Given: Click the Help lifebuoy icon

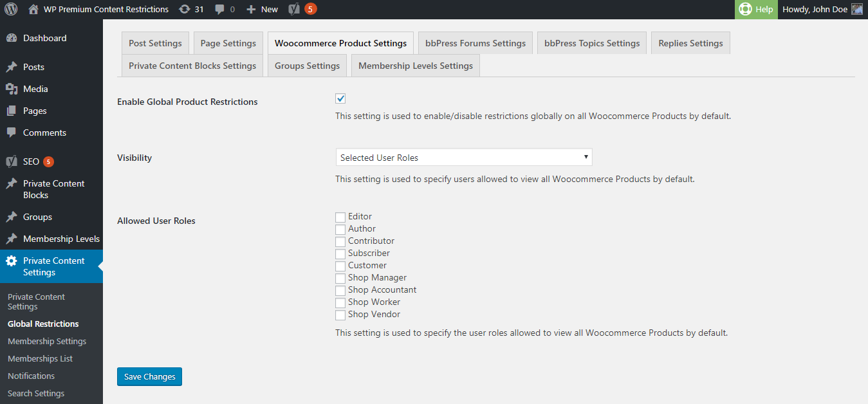Looking at the screenshot, I should pyautogui.click(x=745, y=10).
